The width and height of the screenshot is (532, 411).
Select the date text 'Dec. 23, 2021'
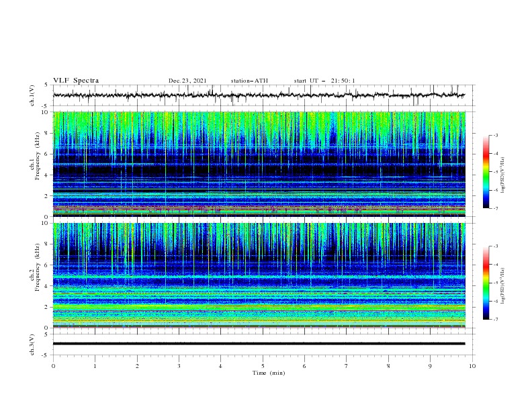(x=187, y=81)
